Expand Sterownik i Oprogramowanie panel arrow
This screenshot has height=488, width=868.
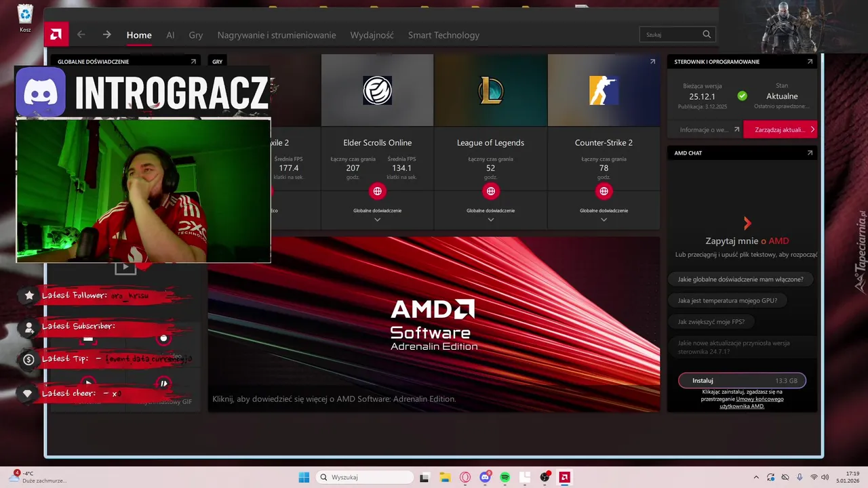pos(810,62)
